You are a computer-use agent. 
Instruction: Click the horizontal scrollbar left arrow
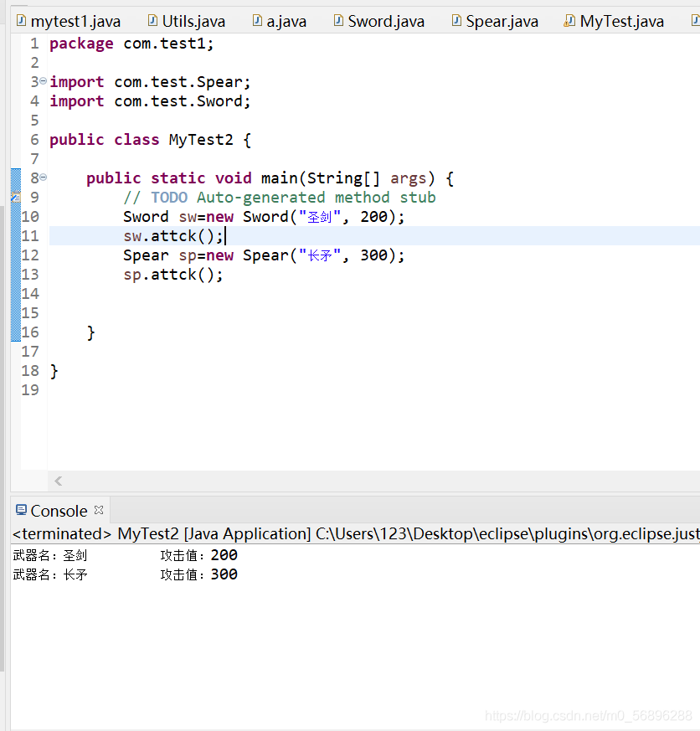(59, 481)
